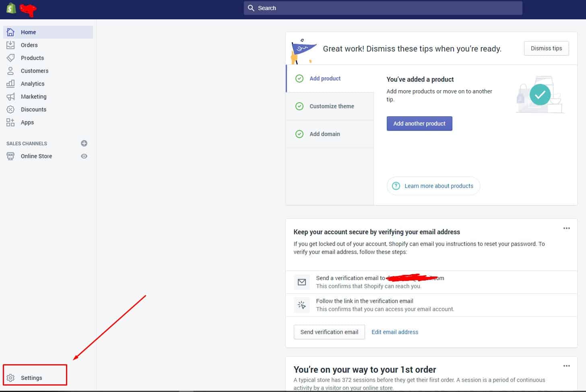The width and height of the screenshot is (586, 392).
Task: Toggle Online Store visibility with the eye icon
Action: coord(84,156)
